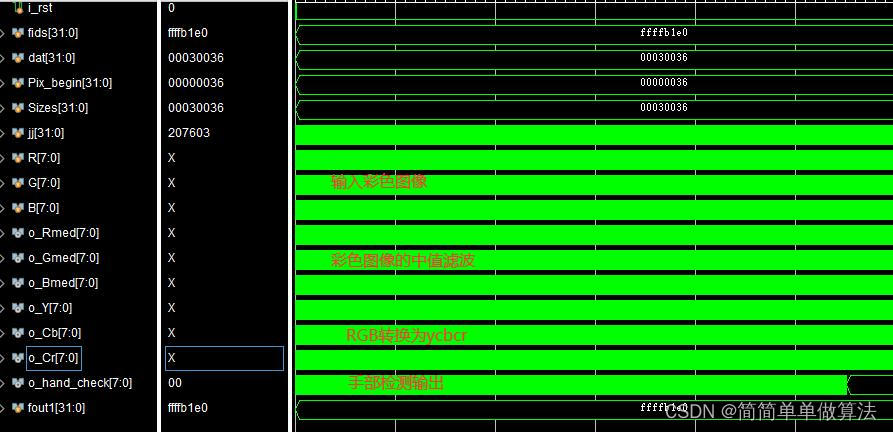Viewport: 893px width, 432px height.
Task: Click the green jj[31:0] waveform bar
Action: point(594,134)
